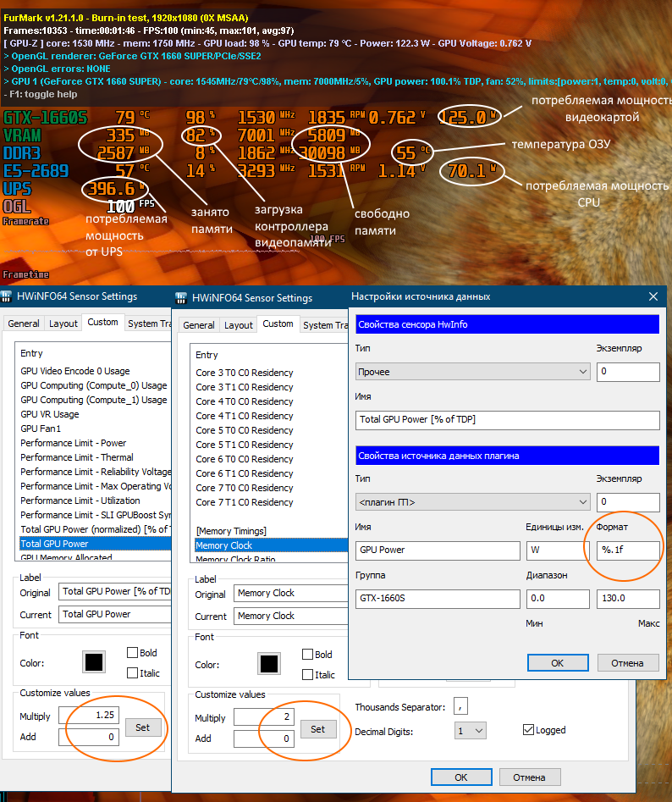The width and height of the screenshot is (672, 802).
Task: Click Current label field Total GPU Power
Action: (115, 614)
